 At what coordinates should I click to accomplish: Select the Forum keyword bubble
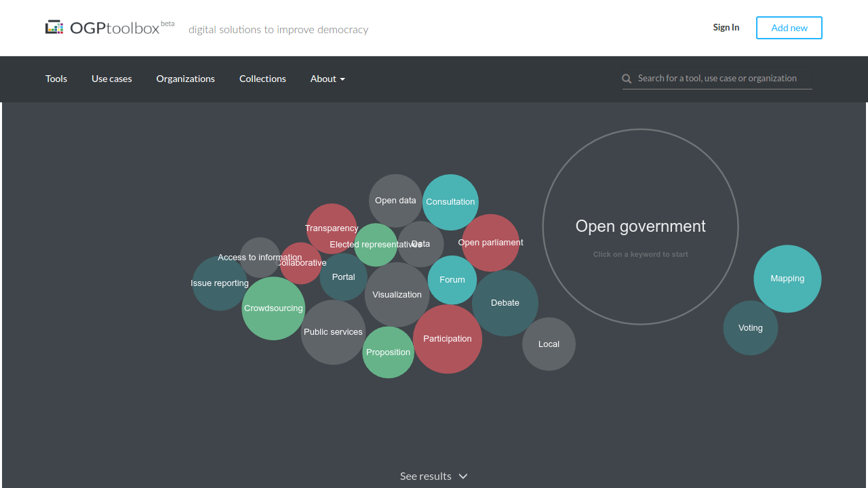coord(452,280)
